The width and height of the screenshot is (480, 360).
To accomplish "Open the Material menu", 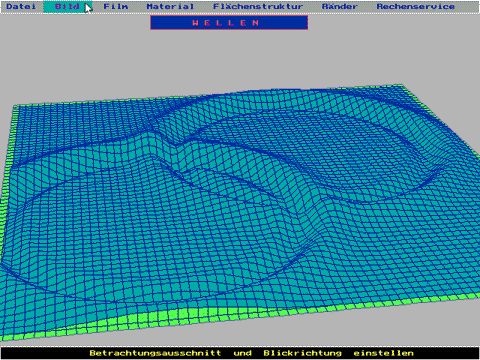I will [x=170, y=6].
